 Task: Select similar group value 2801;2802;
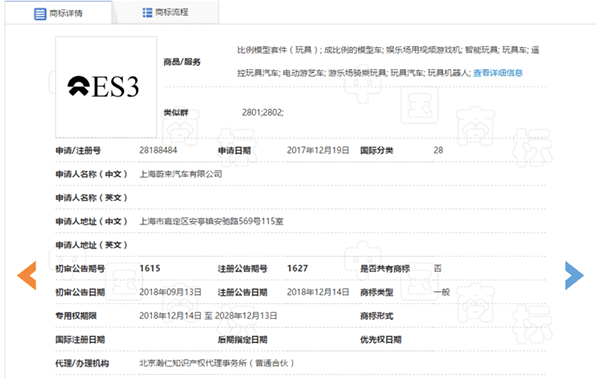(263, 112)
